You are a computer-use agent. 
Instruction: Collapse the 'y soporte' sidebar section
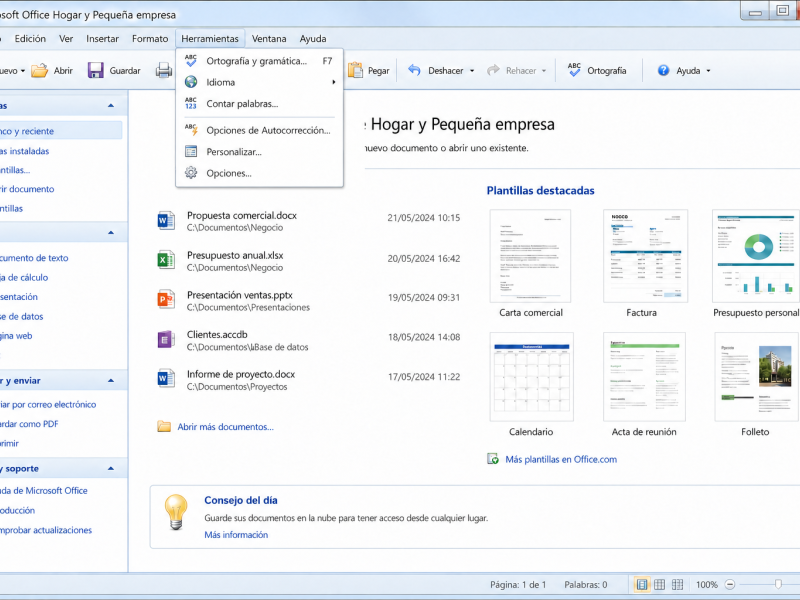111,468
